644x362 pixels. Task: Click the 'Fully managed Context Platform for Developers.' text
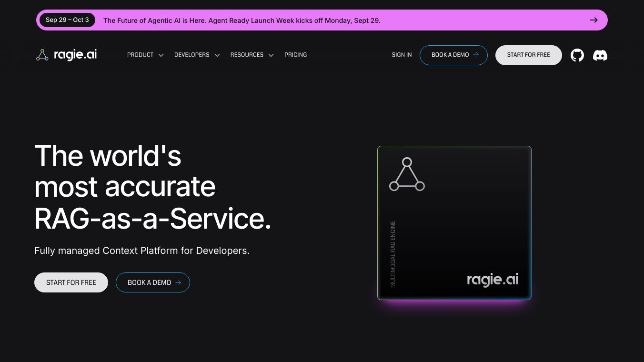[142, 251]
